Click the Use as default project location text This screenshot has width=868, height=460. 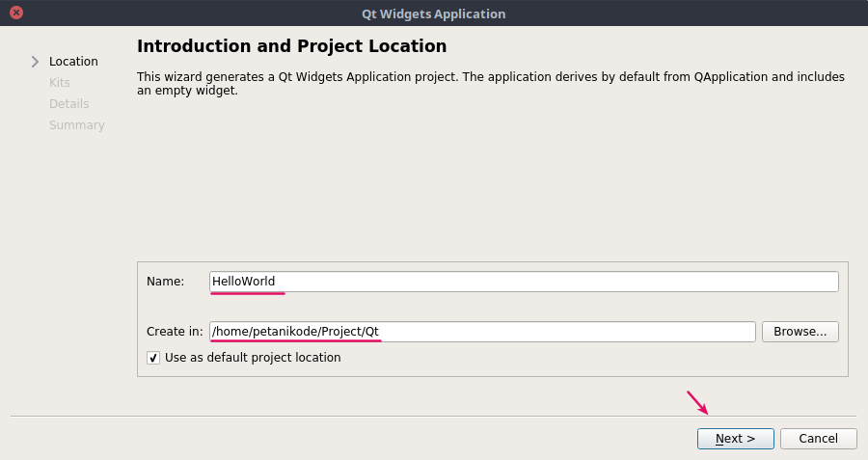[253, 358]
